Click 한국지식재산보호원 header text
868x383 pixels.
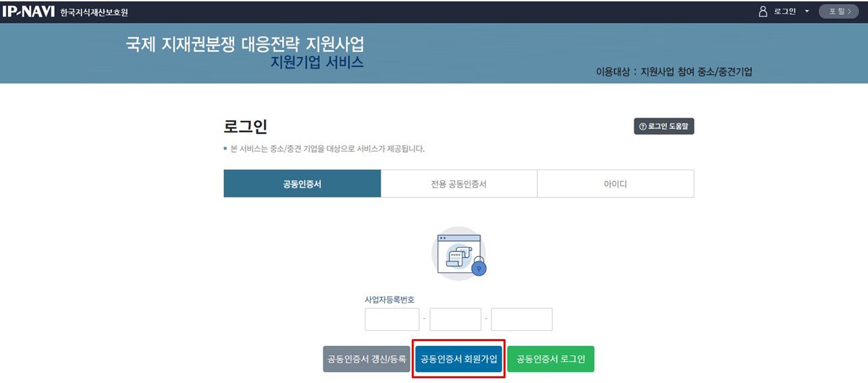94,12
